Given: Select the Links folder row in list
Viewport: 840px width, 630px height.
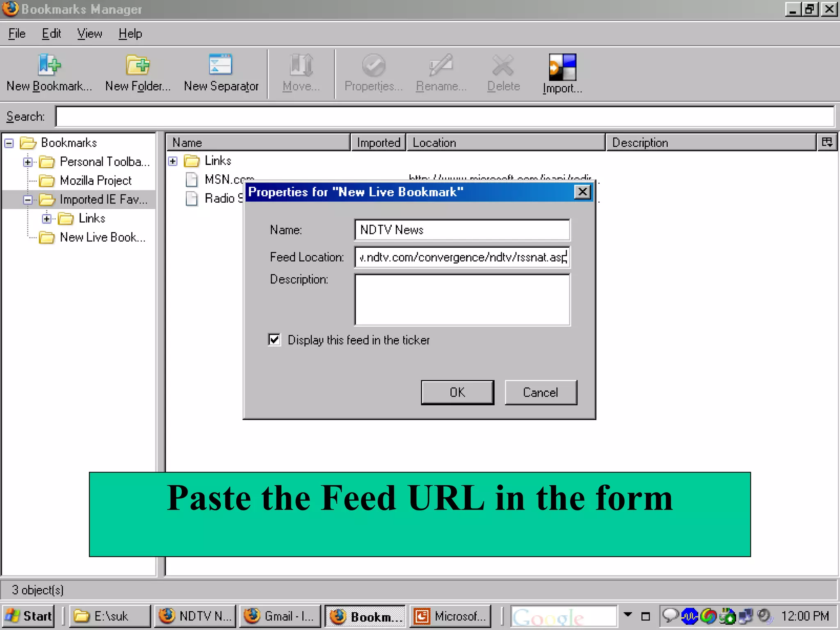Looking at the screenshot, I should pos(208,160).
